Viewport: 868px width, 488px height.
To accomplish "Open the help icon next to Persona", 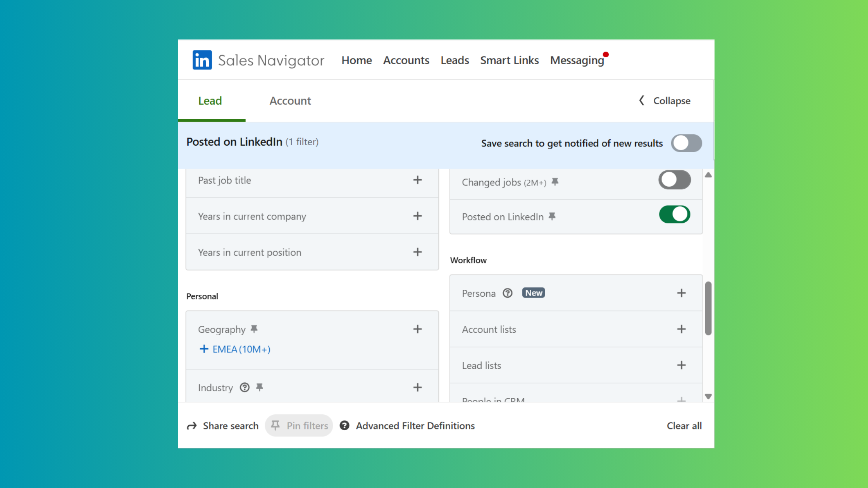I will (x=508, y=293).
